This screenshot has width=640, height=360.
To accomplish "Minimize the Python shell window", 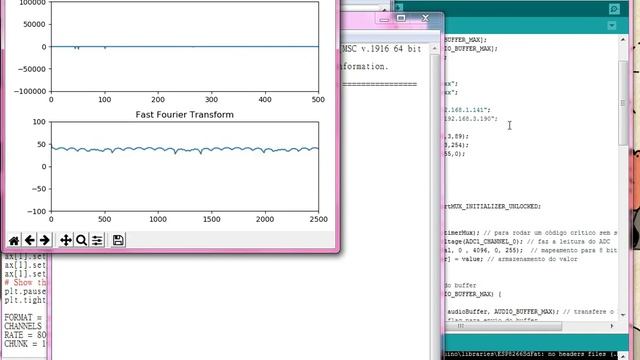I will (x=384, y=19).
